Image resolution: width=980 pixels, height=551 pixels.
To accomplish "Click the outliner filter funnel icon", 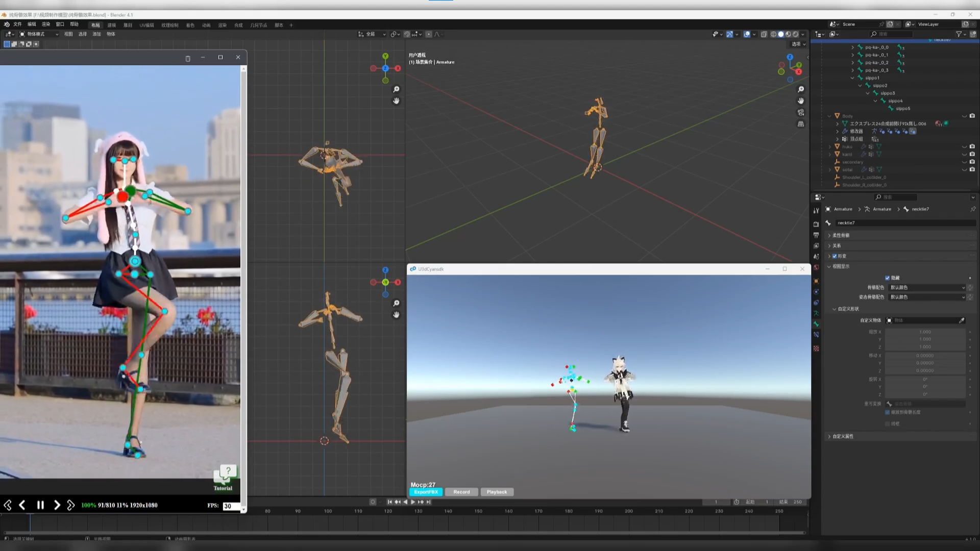I will pyautogui.click(x=959, y=34).
